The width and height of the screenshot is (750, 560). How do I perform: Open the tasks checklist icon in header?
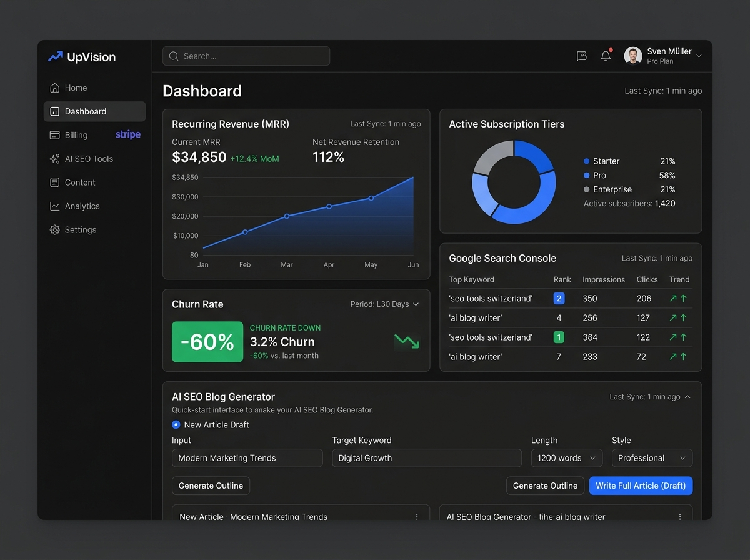[x=582, y=56]
